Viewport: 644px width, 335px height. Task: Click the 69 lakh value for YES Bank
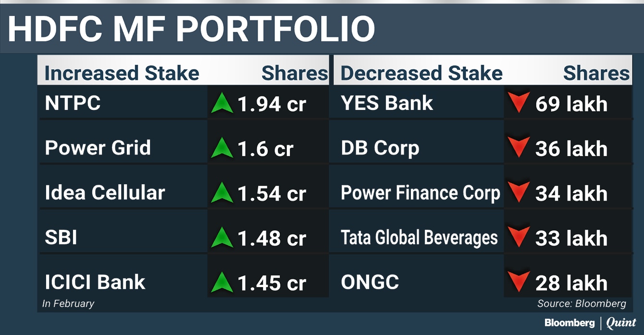[x=571, y=104]
